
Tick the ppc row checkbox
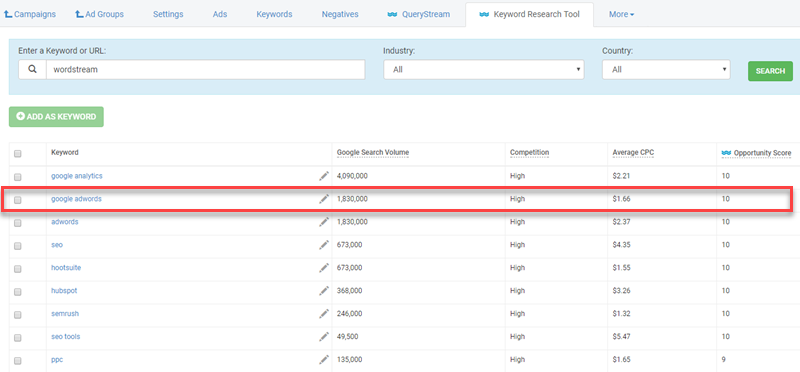[18, 361]
